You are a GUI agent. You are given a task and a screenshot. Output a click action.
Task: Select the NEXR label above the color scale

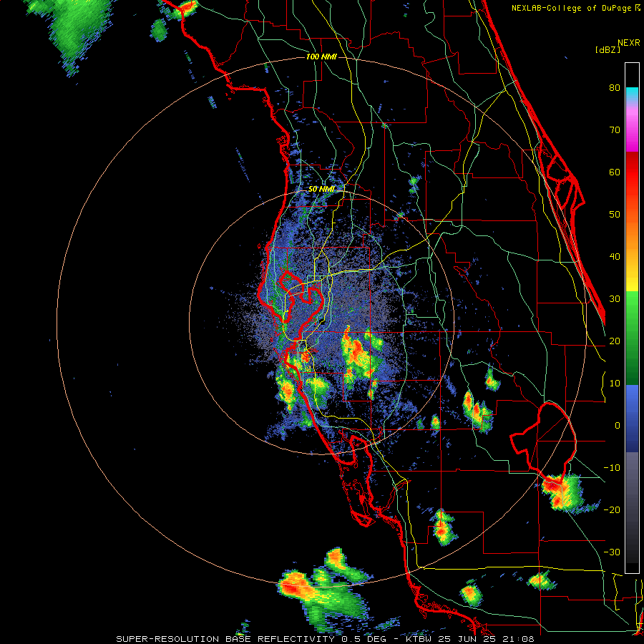click(628, 43)
